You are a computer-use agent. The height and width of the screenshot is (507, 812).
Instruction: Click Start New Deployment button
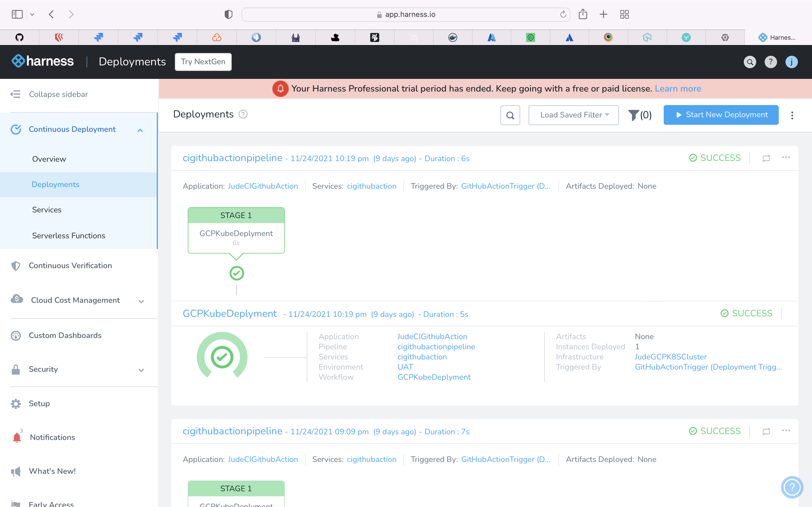click(721, 115)
